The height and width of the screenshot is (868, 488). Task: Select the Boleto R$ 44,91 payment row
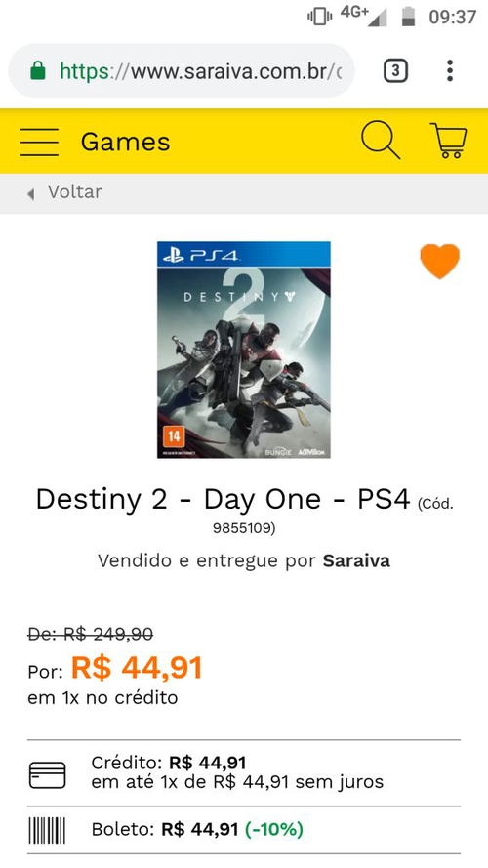click(244, 830)
